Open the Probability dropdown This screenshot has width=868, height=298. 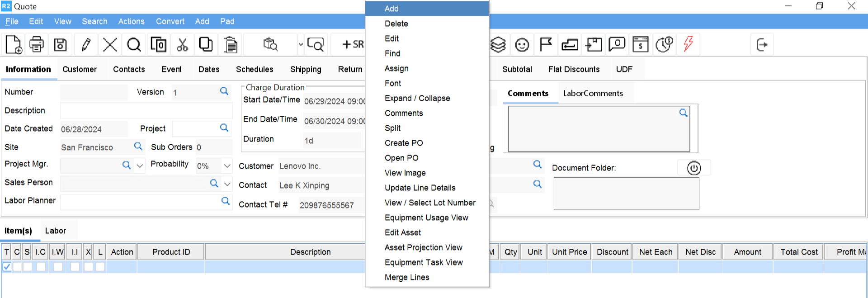point(227,166)
